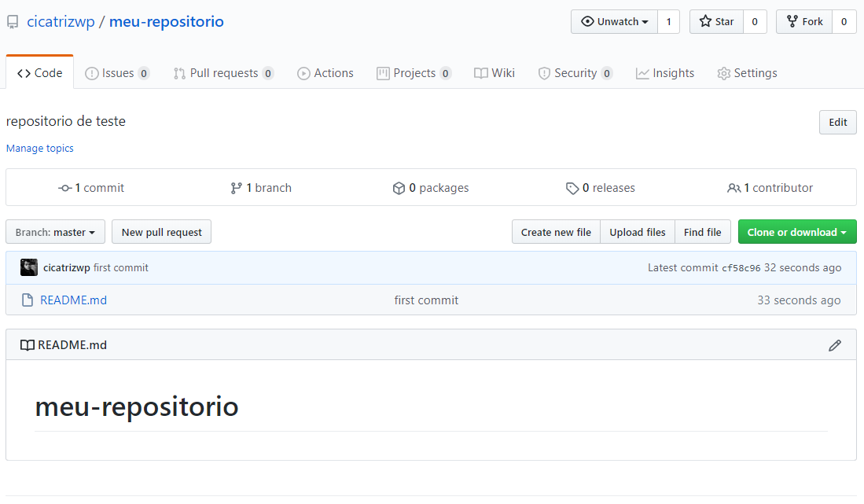Expand the Branch: master dropdown
The image size is (864, 504).
coord(55,232)
